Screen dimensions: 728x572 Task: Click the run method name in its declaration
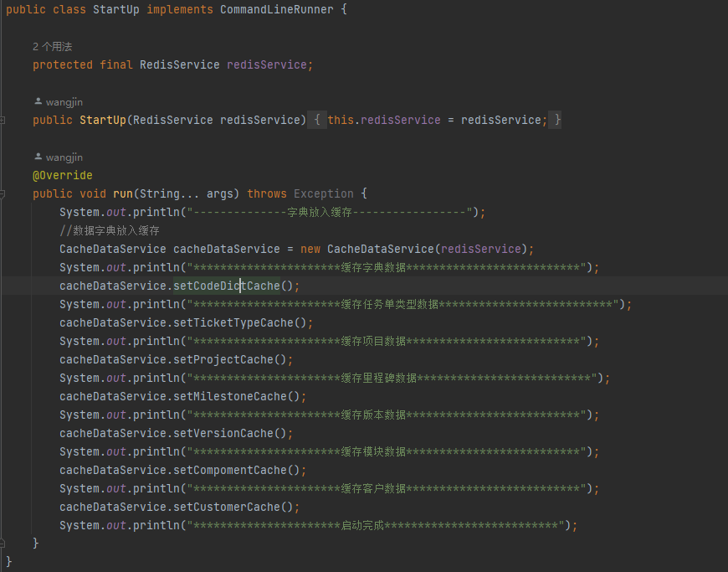(x=123, y=193)
